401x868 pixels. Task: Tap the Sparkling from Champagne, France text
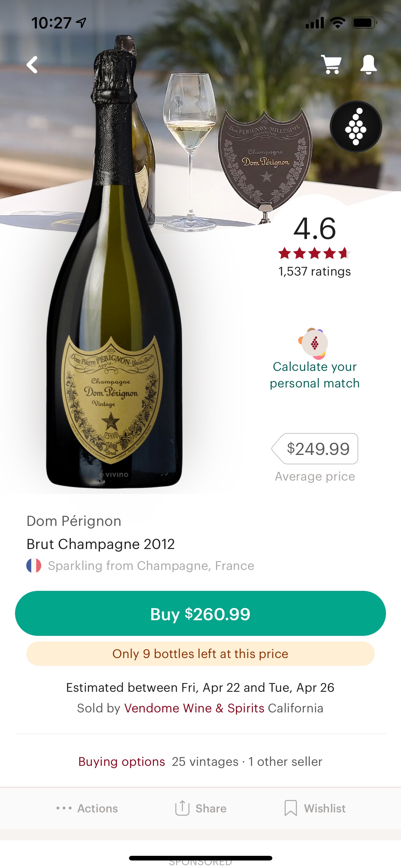point(151,566)
